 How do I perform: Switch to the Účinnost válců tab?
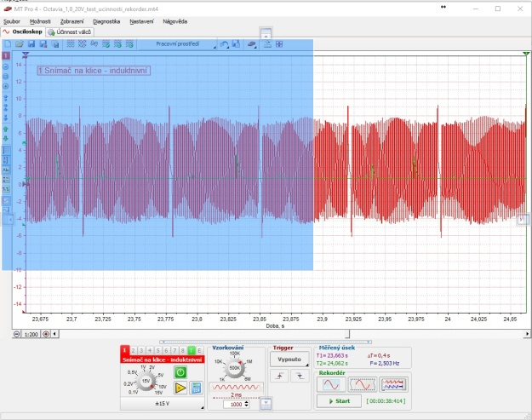coord(71,32)
